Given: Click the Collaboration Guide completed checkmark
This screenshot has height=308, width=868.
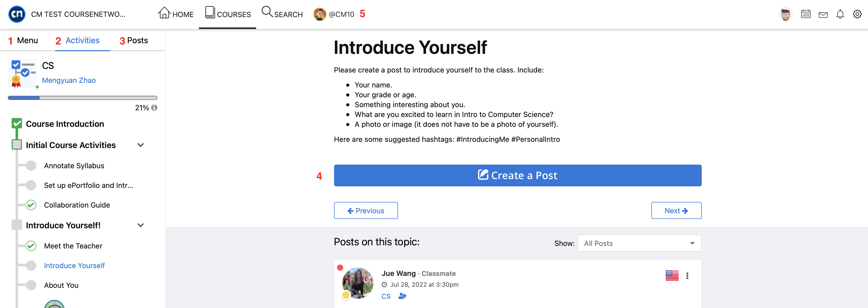Looking at the screenshot, I should point(31,205).
